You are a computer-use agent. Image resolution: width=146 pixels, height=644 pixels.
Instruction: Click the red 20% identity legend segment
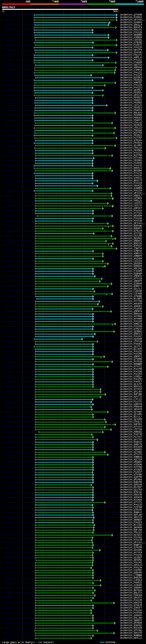[16, 4]
